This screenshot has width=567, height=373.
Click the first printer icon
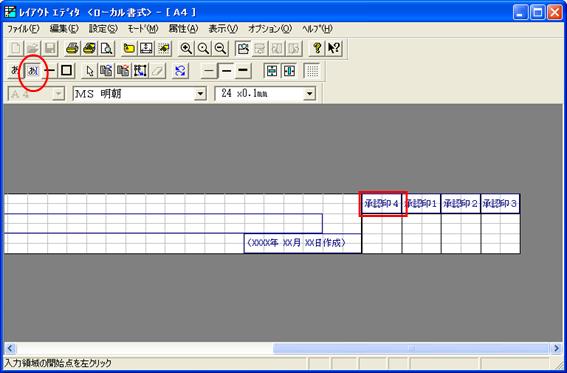pos(72,48)
